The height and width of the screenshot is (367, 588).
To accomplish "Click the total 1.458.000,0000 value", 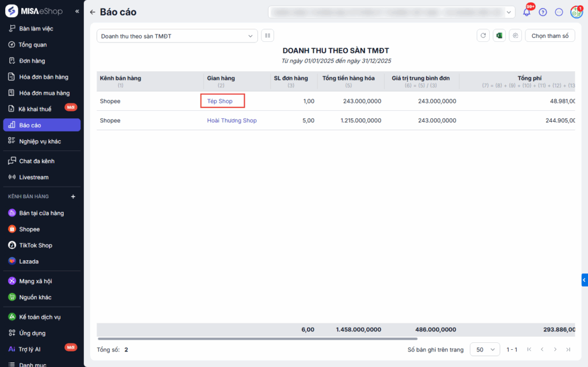I will tap(358, 330).
